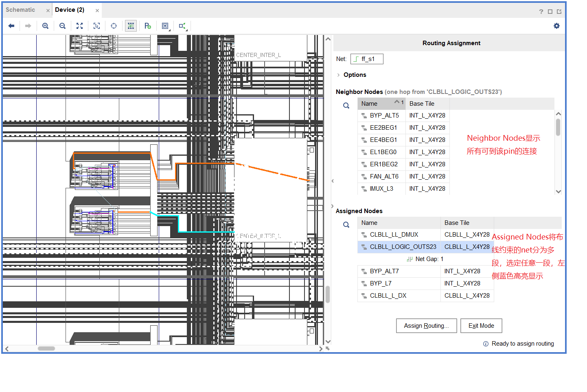Screen dimensions: 587x392
Task: Search the Neighbor Nodes table
Action: (x=346, y=106)
